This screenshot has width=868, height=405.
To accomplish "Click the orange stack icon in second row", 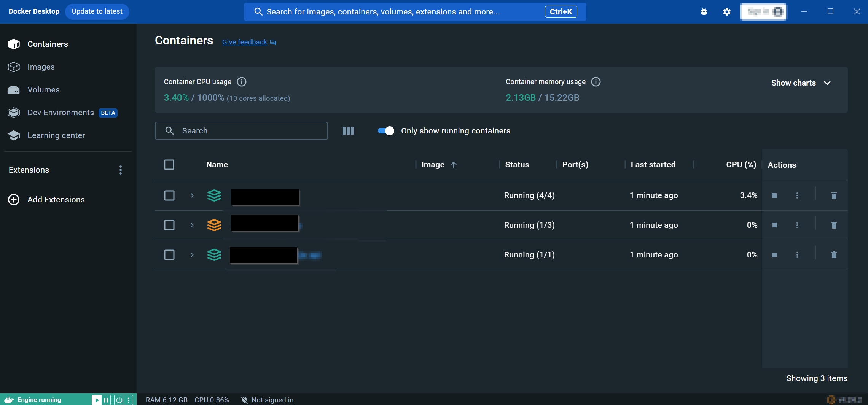I will pos(214,225).
